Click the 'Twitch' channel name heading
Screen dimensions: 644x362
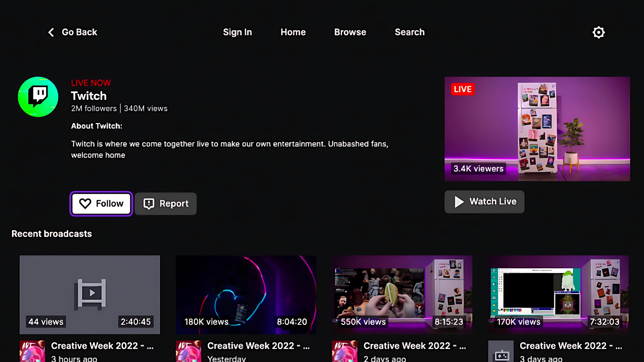click(x=89, y=96)
